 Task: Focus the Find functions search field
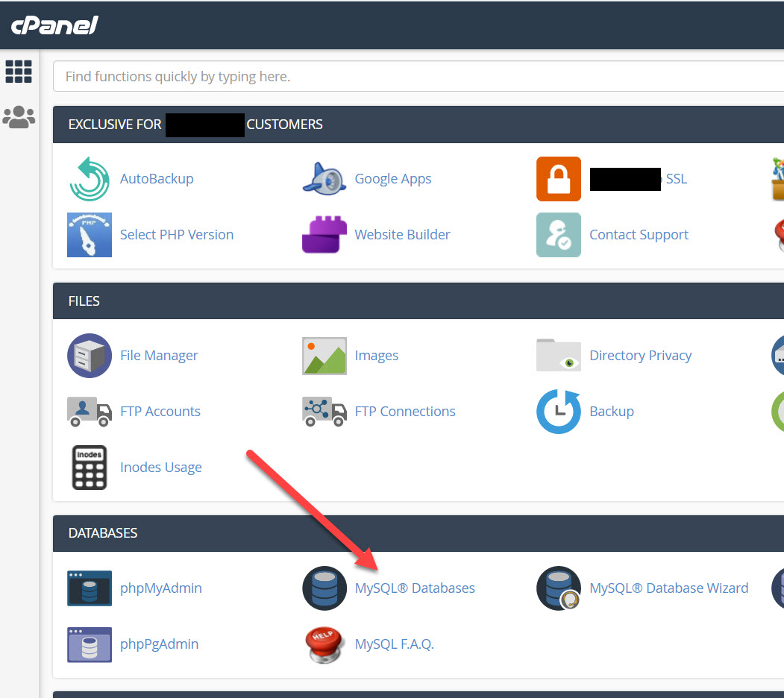(418, 77)
